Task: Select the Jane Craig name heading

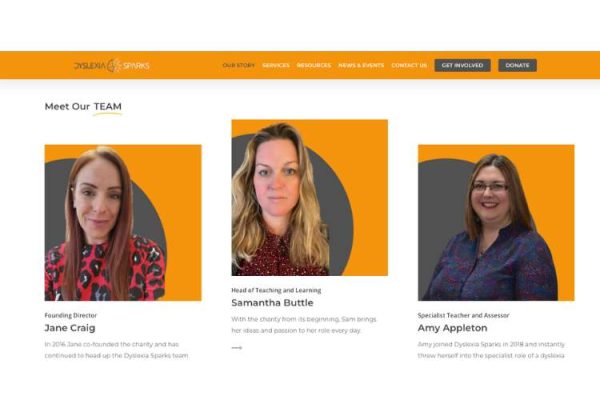Action: 70,328
